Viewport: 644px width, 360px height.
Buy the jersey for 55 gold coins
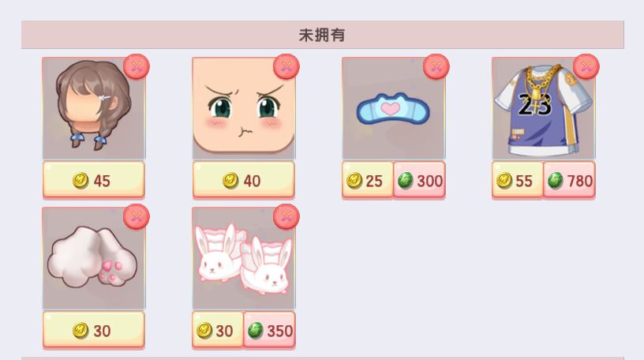[x=518, y=180]
